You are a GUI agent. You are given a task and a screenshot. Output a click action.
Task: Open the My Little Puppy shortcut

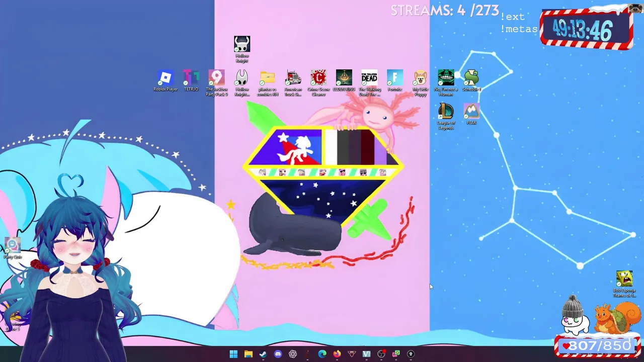(x=421, y=83)
